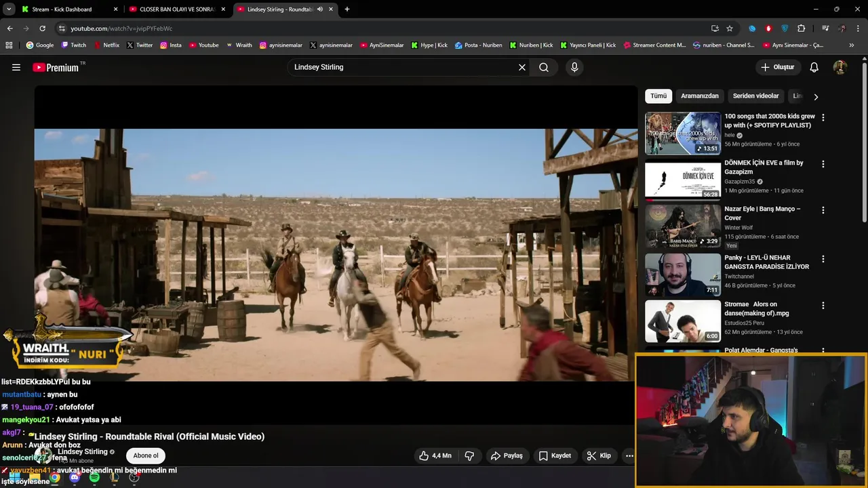The image size is (868, 488).
Task: Bookmark this page with star icon
Action: 730,28
